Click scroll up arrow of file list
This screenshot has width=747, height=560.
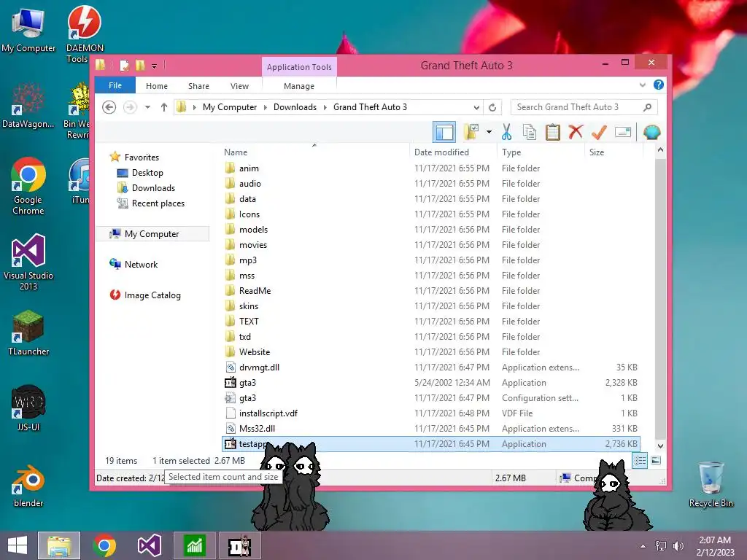[660, 150]
